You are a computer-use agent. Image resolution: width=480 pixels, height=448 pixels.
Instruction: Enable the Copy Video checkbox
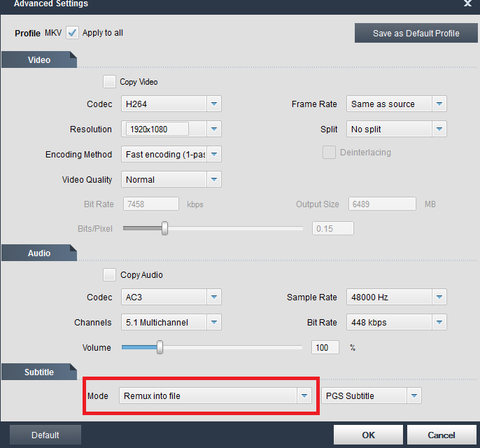tap(109, 82)
